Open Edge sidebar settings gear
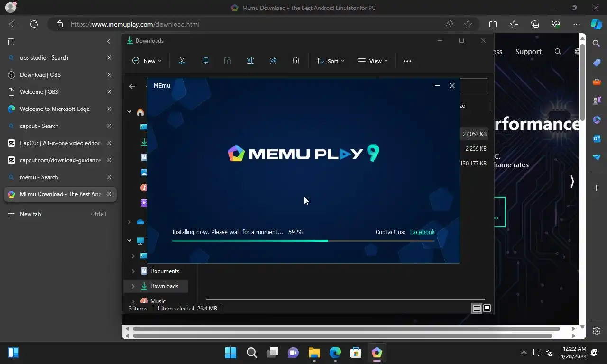 (x=597, y=331)
